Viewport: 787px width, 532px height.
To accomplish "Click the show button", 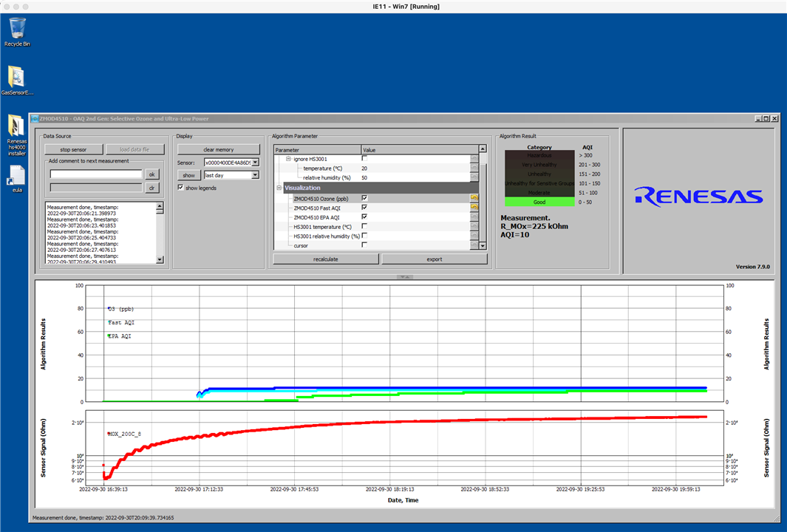I will coord(188,175).
